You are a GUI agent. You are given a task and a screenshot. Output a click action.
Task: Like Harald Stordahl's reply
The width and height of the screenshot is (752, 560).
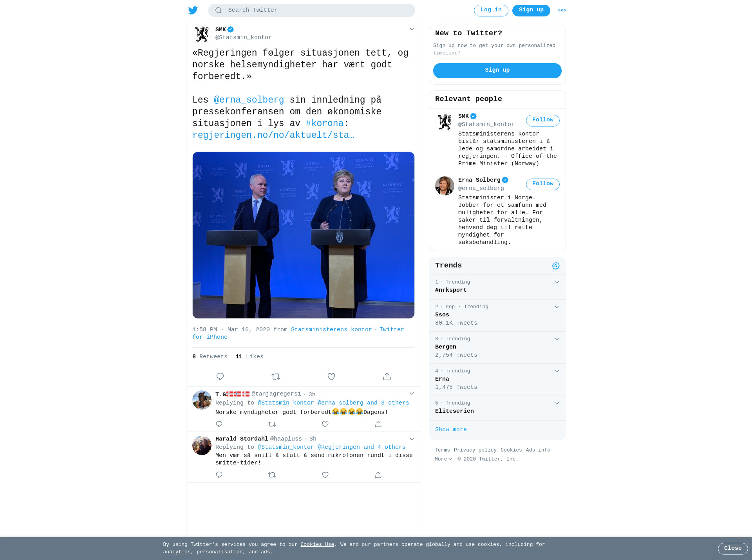pyautogui.click(x=325, y=475)
